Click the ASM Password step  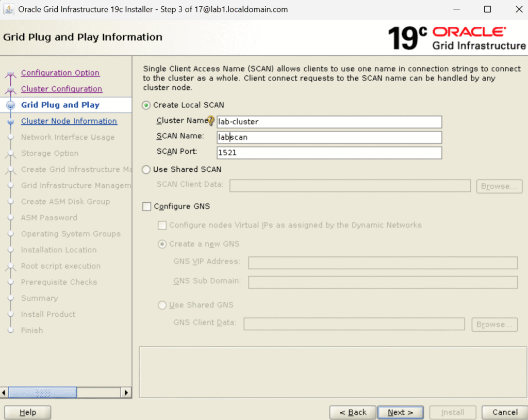(x=49, y=218)
